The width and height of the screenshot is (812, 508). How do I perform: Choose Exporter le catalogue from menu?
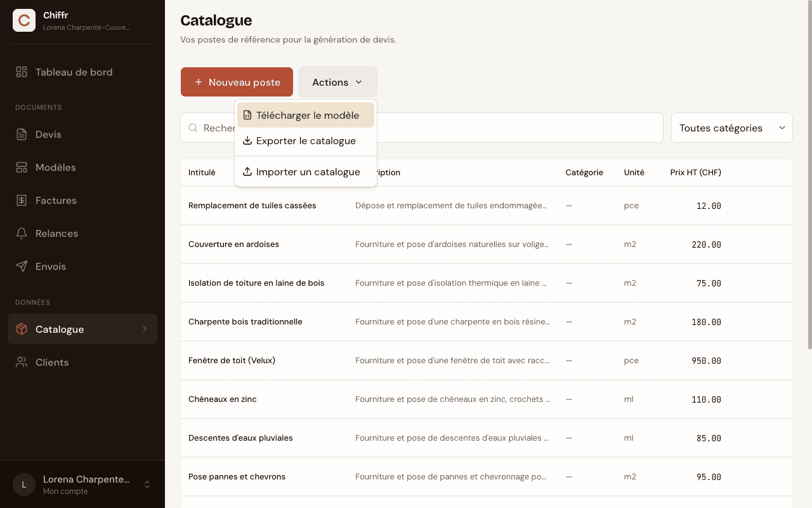(x=306, y=140)
